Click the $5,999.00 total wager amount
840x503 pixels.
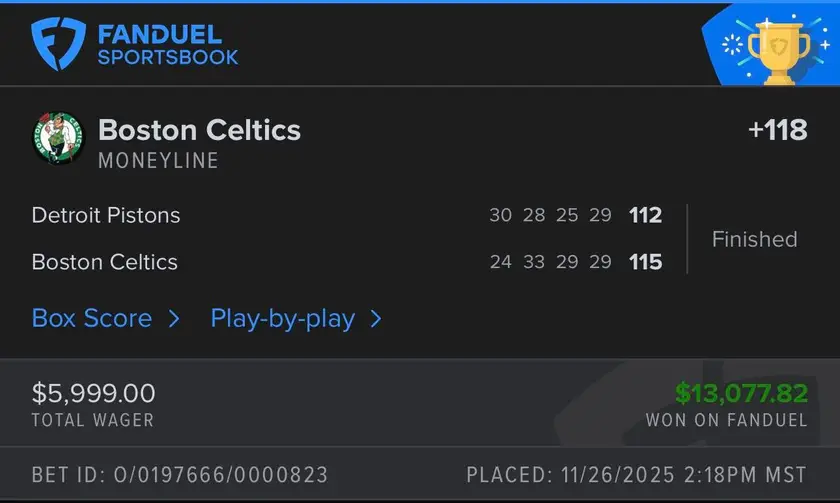[x=93, y=393]
